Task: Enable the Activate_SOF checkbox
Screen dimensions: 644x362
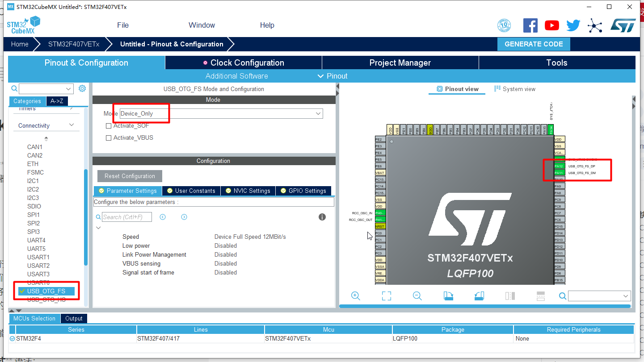Action: tap(108, 125)
